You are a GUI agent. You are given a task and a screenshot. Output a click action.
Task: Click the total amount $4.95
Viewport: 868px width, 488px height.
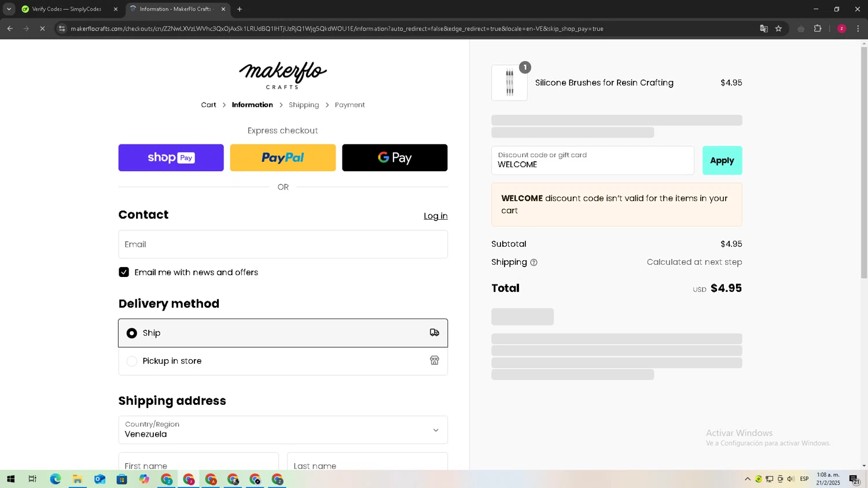(726, 288)
